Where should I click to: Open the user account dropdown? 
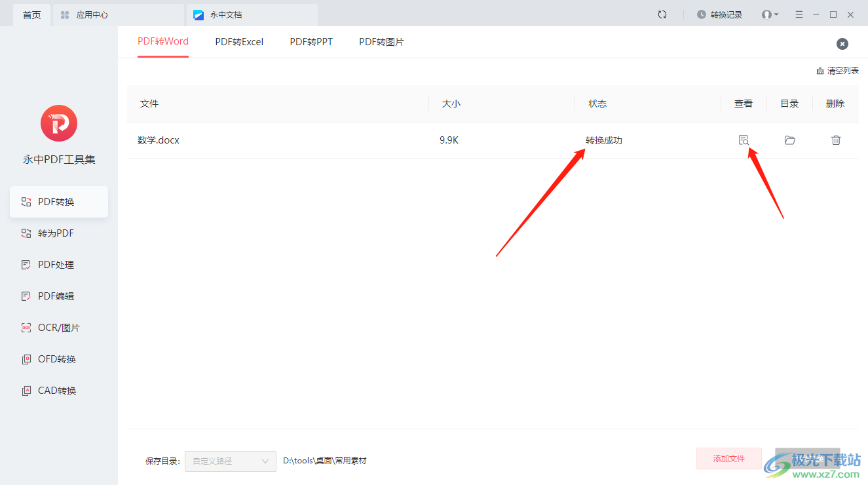pyautogui.click(x=770, y=14)
